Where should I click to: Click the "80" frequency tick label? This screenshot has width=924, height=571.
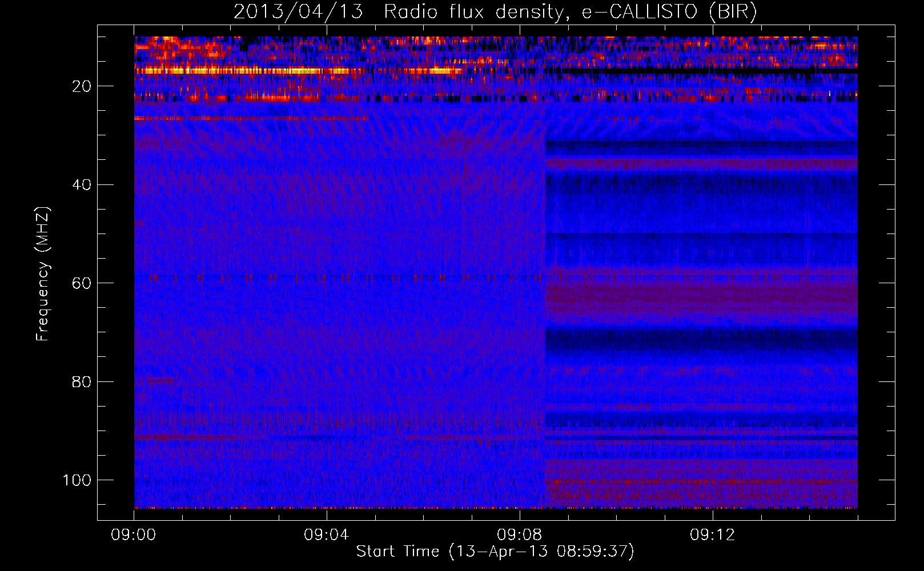82,381
